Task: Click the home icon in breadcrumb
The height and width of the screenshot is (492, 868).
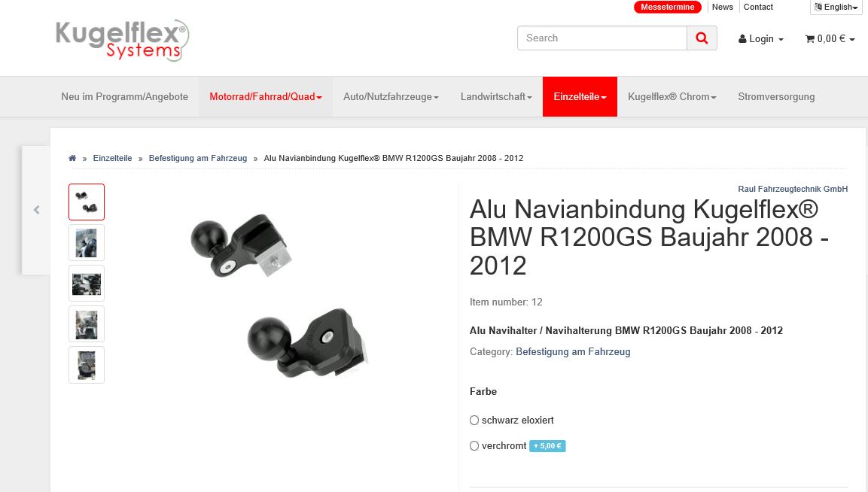Action: (x=72, y=158)
